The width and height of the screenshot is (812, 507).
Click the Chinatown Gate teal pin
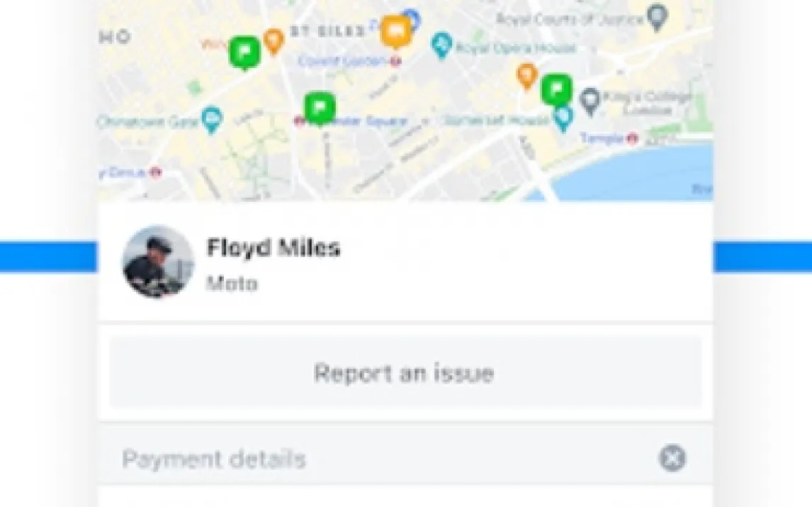click(212, 120)
